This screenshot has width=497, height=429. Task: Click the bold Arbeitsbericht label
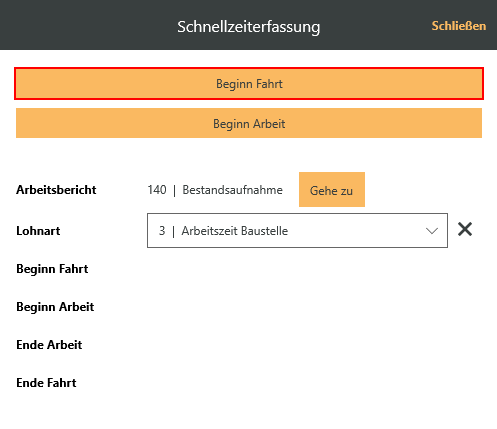[x=56, y=190]
